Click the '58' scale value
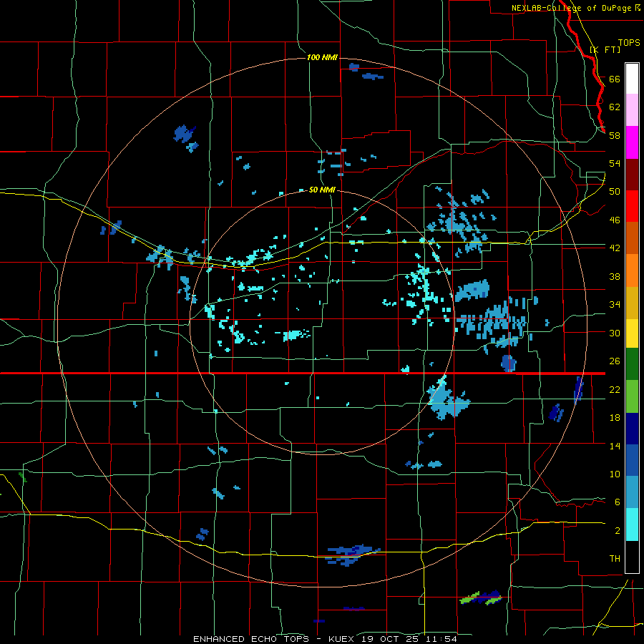This screenshot has height=644, width=644. pyautogui.click(x=615, y=135)
